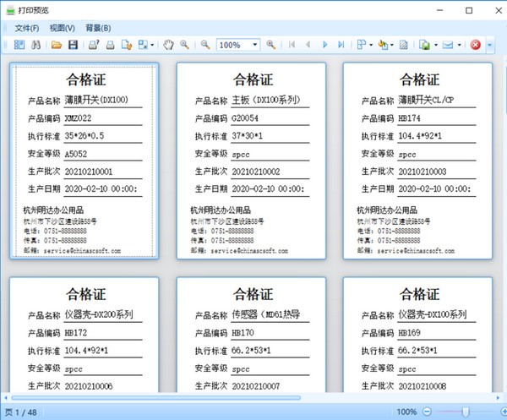Click batch number 20210210003
507x420 pixels.
click(422, 172)
